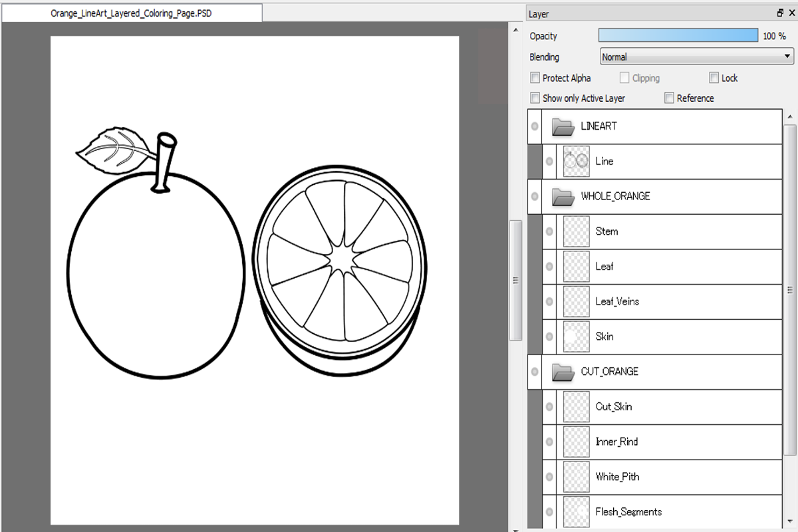
Task: Open the Blending mode dropdown
Action: (x=696, y=57)
